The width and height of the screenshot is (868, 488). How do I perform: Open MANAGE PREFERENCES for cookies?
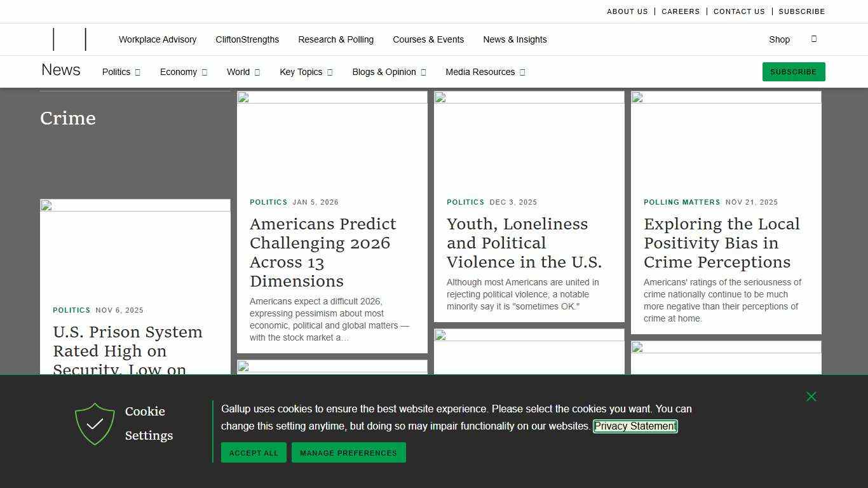348,452
